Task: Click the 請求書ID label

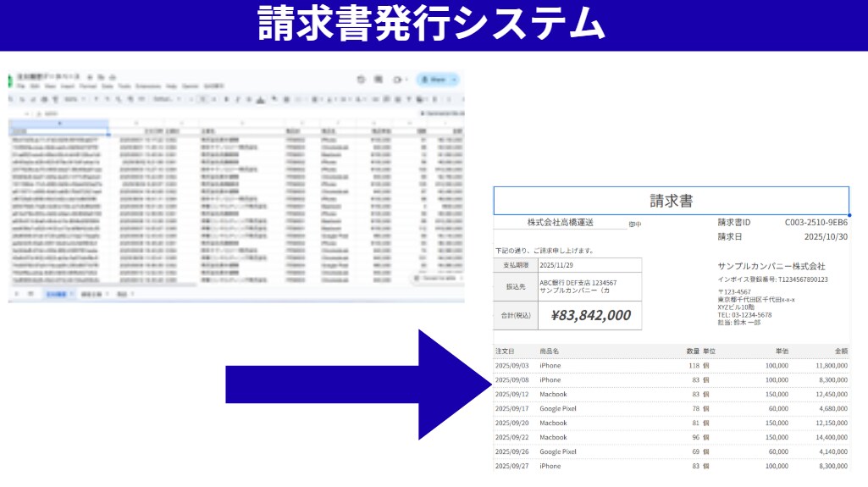Action: pos(734,223)
